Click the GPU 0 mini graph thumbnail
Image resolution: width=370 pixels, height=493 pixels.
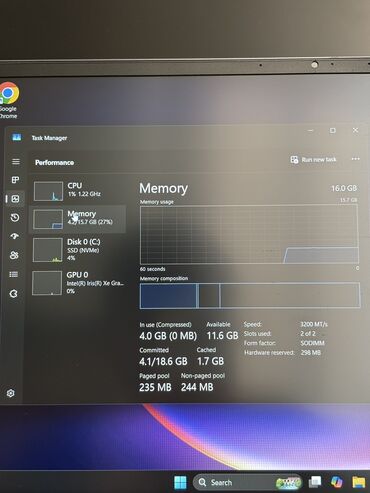[47, 283]
